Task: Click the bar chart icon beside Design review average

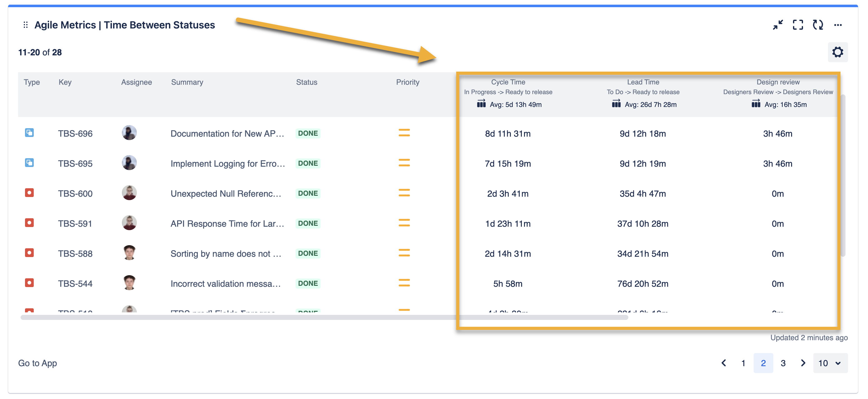Action: (756, 104)
